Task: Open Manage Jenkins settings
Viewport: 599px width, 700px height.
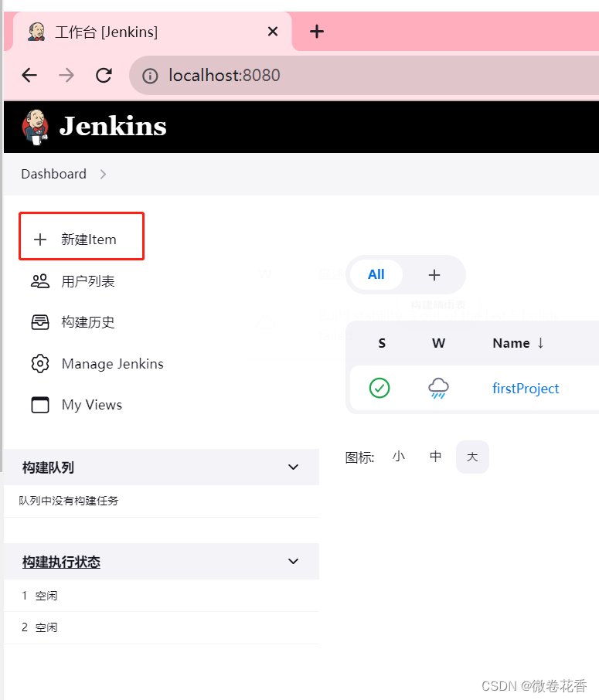Action: coord(113,364)
